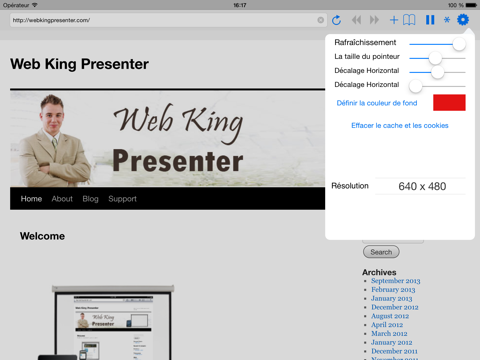Tap the battery indicator in status bar
This screenshot has height=360, width=480.
point(471,5)
